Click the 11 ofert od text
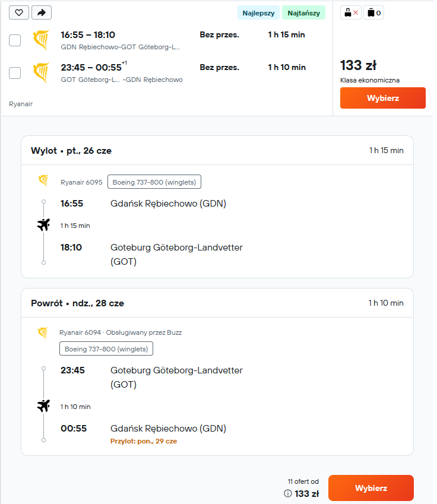This screenshot has height=504, width=437. pyautogui.click(x=303, y=481)
